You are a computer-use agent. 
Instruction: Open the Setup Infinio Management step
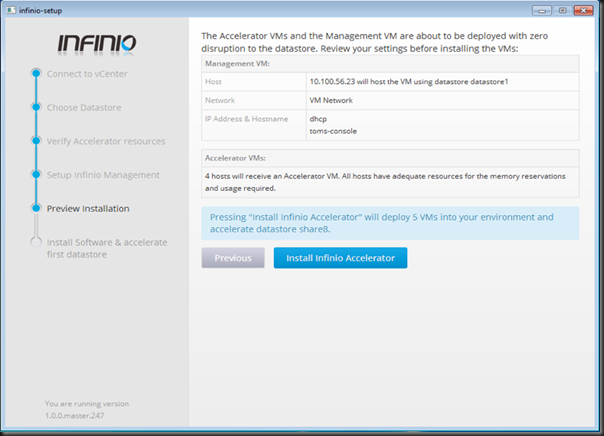(103, 175)
